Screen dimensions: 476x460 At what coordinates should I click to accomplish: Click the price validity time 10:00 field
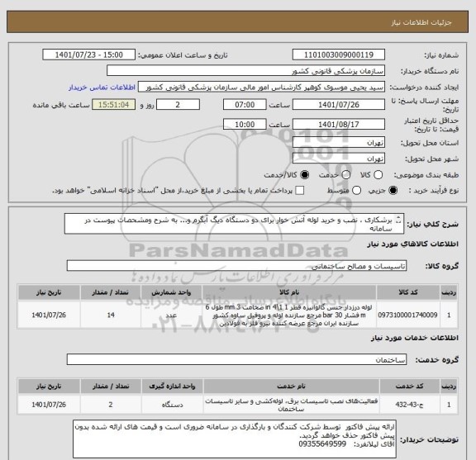245,125
